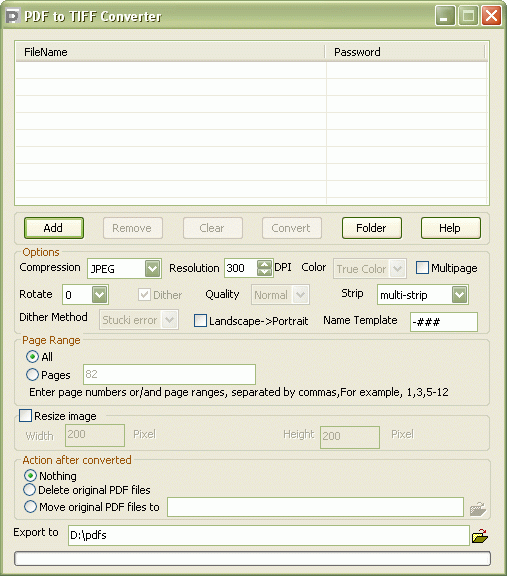507x576 pixels.
Task: Open the Strip multi-strip dropdown
Action: (460, 294)
